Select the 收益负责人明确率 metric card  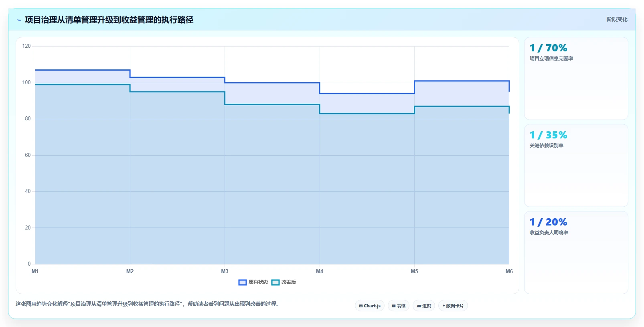pos(576,252)
